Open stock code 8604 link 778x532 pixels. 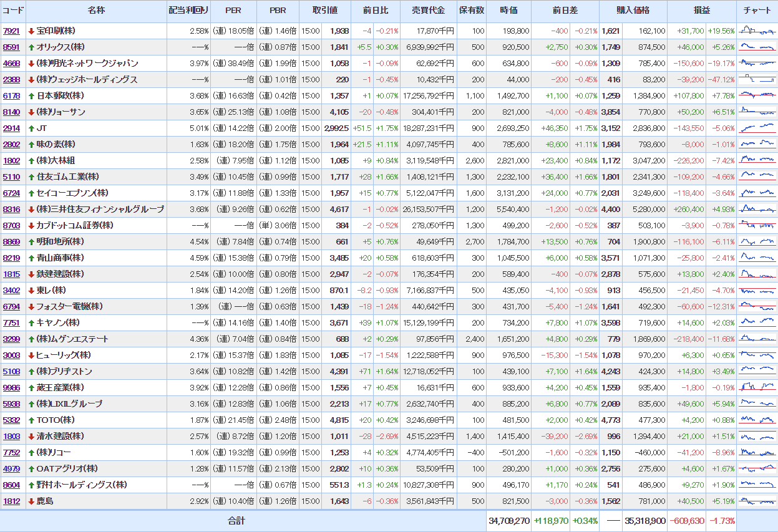11,485
